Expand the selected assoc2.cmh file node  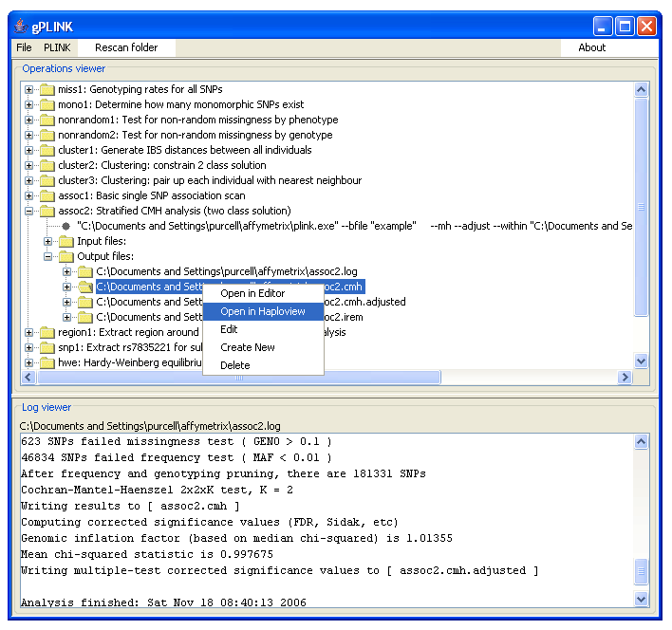pyautogui.click(x=66, y=287)
